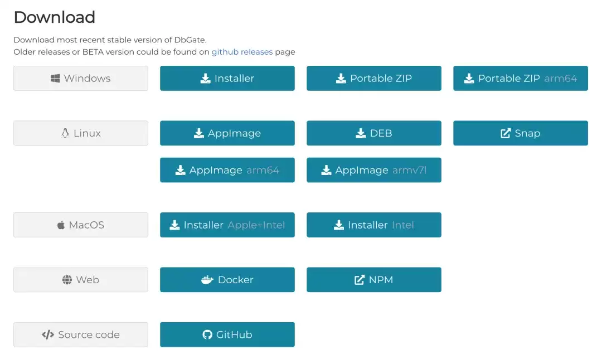The width and height of the screenshot is (602, 364).
Task: Download the Linux AppImage
Action: point(227,133)
